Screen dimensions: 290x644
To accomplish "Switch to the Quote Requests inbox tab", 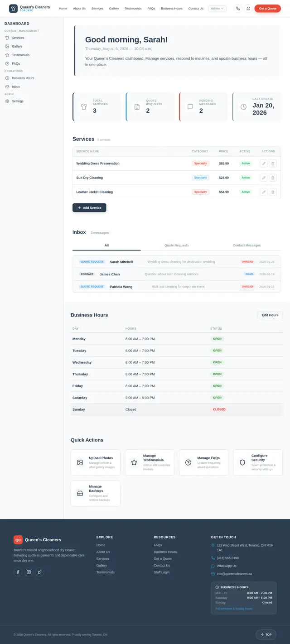I will pyautogui.click(x=177, y=245).
